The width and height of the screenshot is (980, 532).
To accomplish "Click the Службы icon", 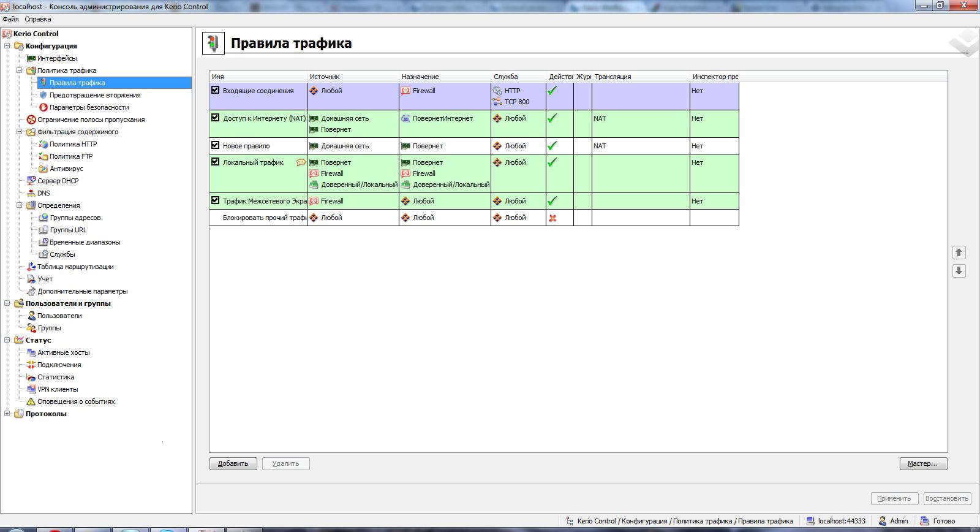I will [x=43, y=254].
